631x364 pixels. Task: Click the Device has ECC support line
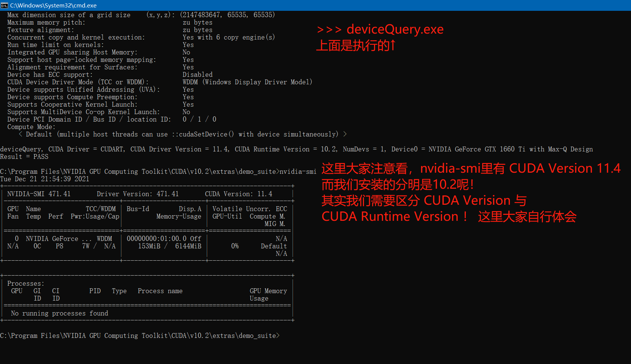pos(110,75)
